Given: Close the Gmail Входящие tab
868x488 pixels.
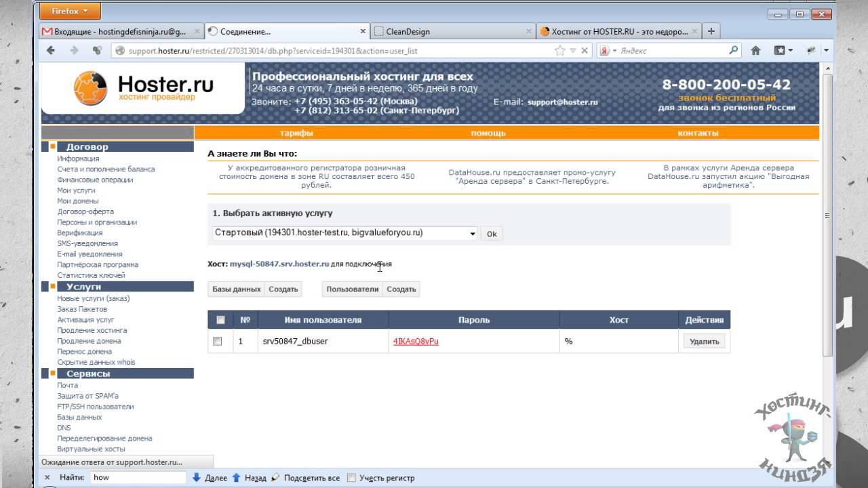Looking at the screenshot, I should (197, 31).
